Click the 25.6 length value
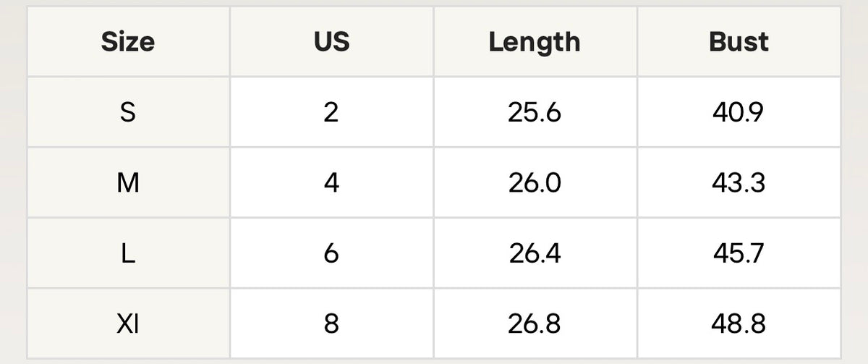The width and height of the screenshot is (868, 364). [535, 112]
